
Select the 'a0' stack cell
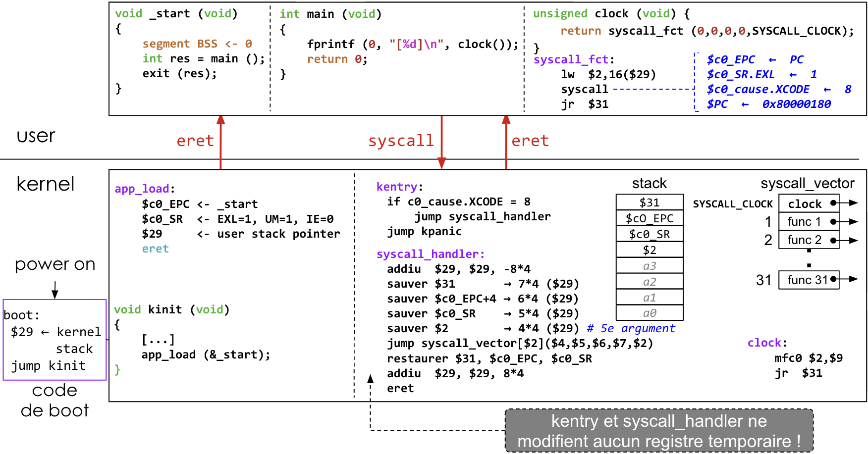pyautogui.click(x=650, y=313)
